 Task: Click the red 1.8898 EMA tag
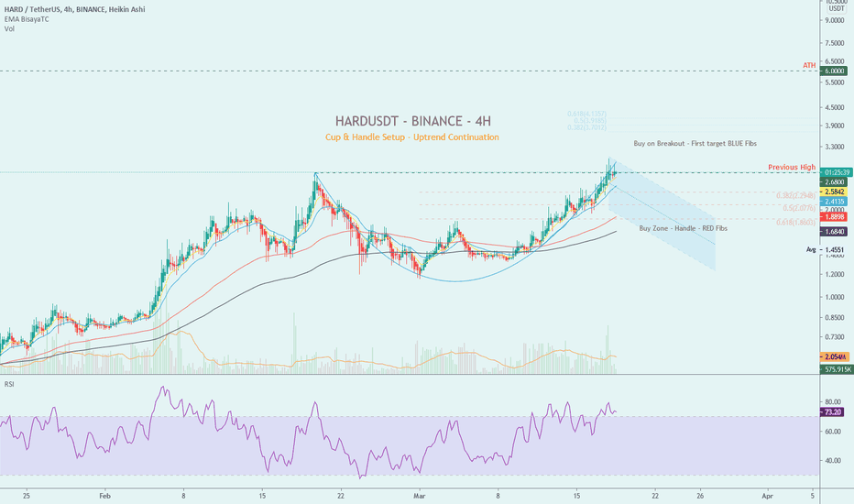tap(834, 217)
